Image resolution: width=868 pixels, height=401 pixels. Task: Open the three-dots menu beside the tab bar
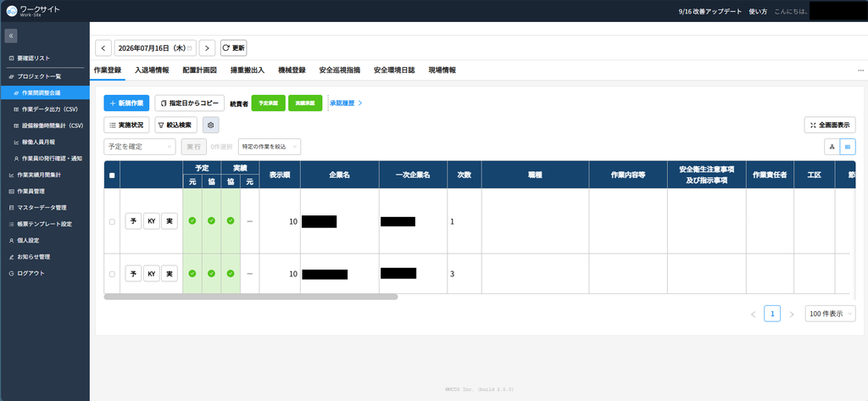tap(861, 71)
